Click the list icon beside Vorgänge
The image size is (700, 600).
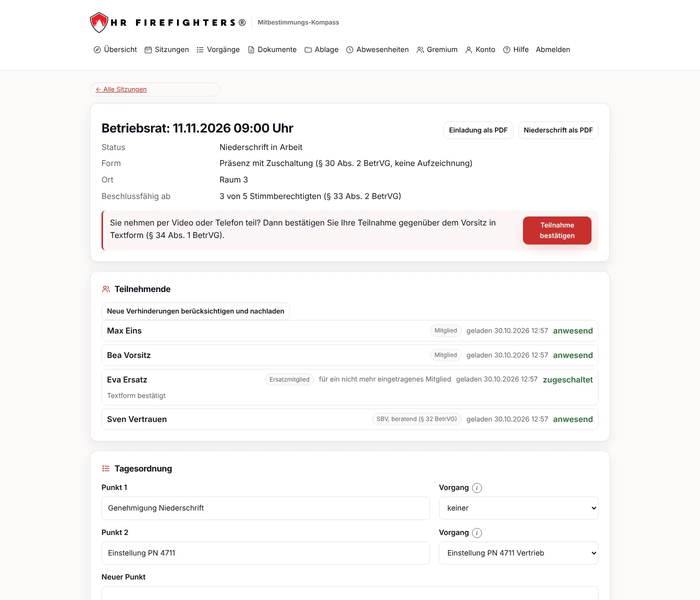200,50
